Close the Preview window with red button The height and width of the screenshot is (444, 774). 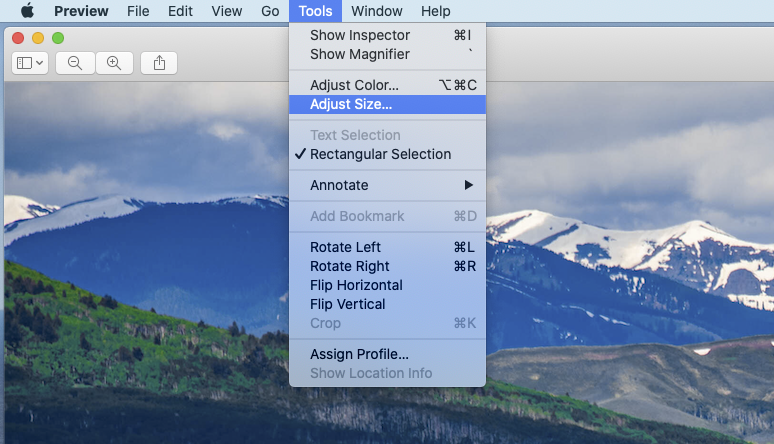tap(18, 38)
